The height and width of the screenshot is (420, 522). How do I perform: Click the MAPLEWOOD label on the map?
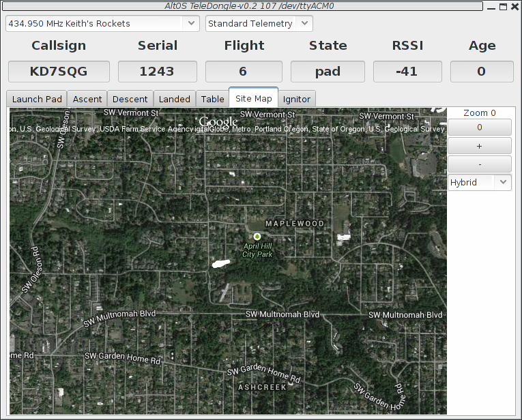pyautogui.click(x=295, y=224)
